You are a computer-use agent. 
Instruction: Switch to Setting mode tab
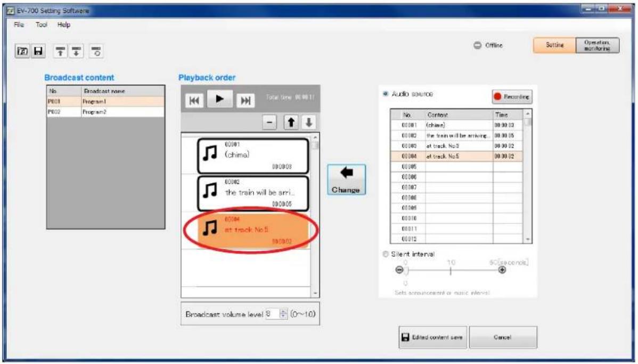554,45
